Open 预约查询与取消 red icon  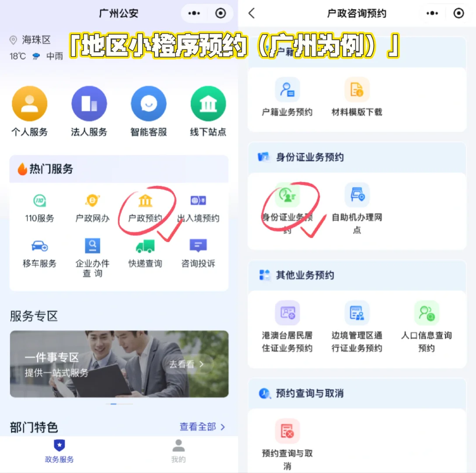coord(287,431)
